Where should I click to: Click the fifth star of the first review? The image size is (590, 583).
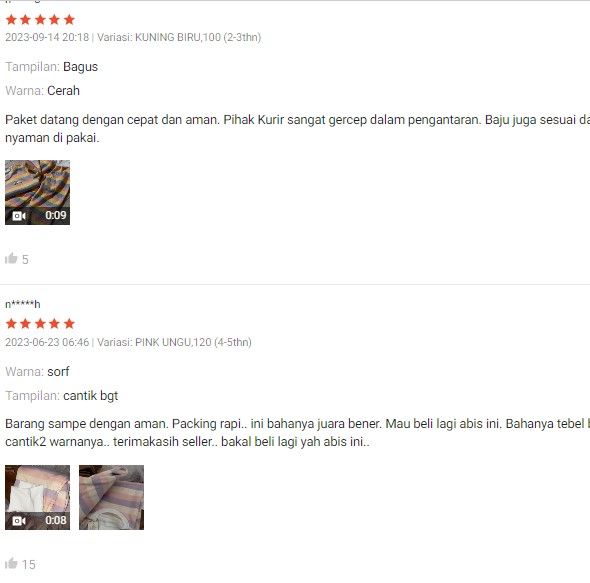pyautogui.click(x=69, y=20)
